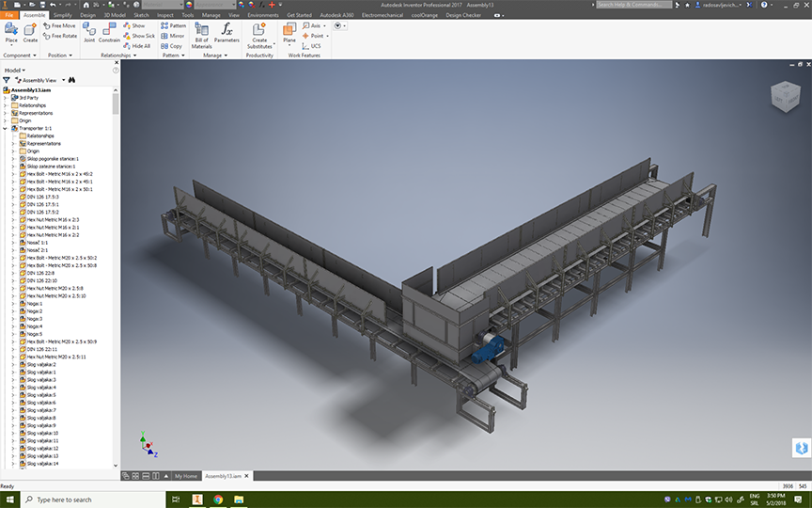Click the browser filter funnel icon
The image size is (812, 508).
(x=7, y=80)
